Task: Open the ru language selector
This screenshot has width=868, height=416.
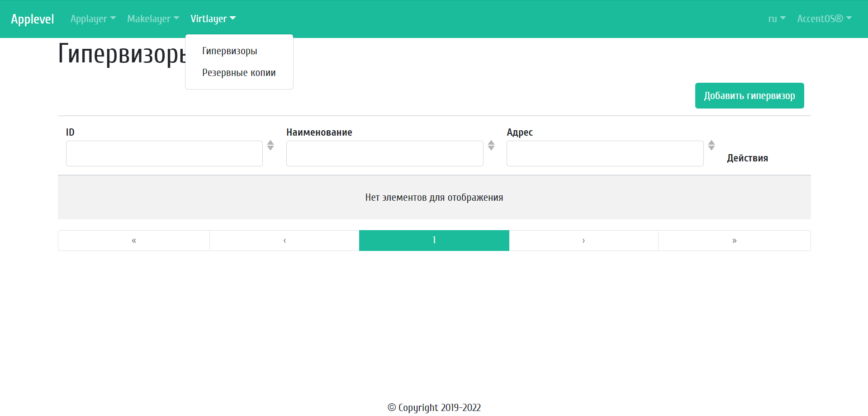Action: (x=777, y=19)
